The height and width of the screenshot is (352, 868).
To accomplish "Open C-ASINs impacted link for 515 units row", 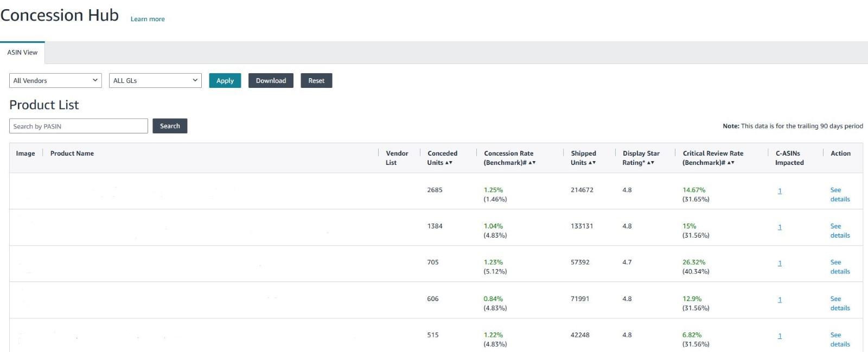I will click(x=780, y=336).
